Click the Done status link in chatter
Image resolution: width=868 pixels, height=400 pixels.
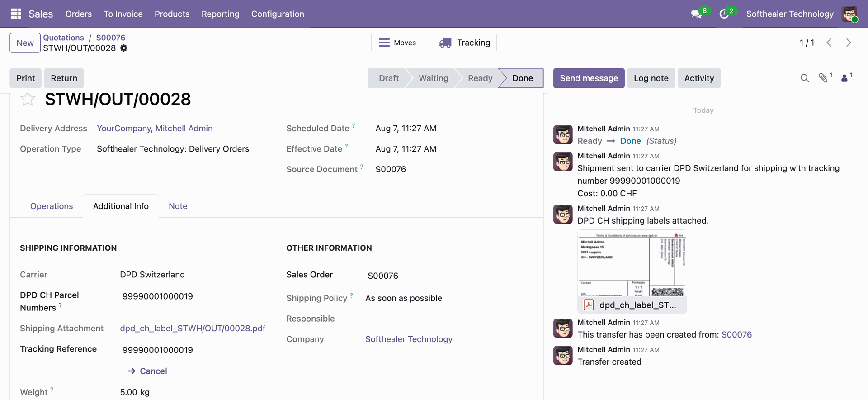tap(631, 141)
